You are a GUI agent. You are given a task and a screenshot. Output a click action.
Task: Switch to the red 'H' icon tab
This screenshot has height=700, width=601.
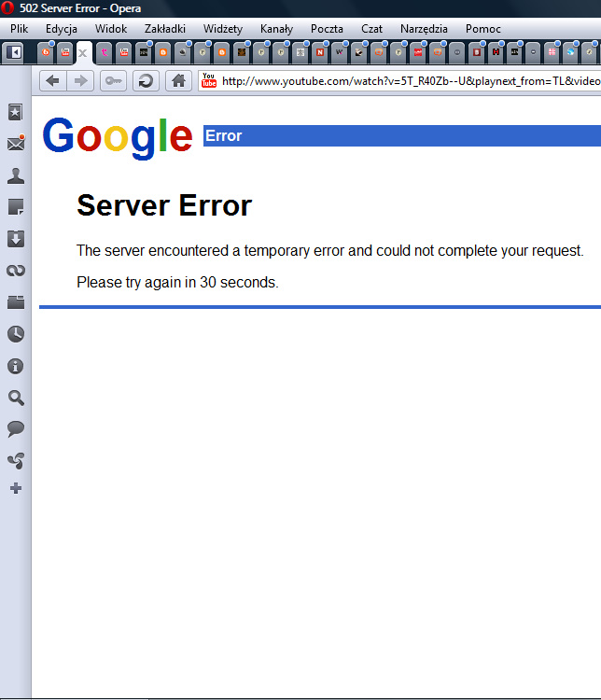496,52
